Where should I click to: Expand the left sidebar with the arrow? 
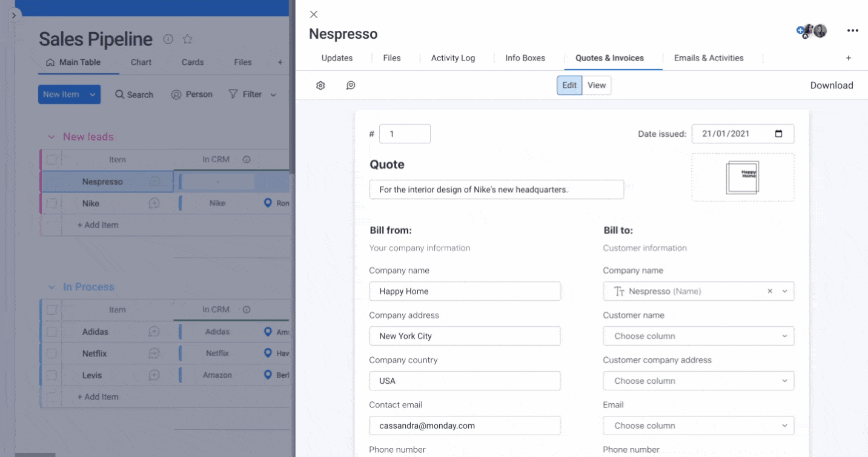[14, 15]
